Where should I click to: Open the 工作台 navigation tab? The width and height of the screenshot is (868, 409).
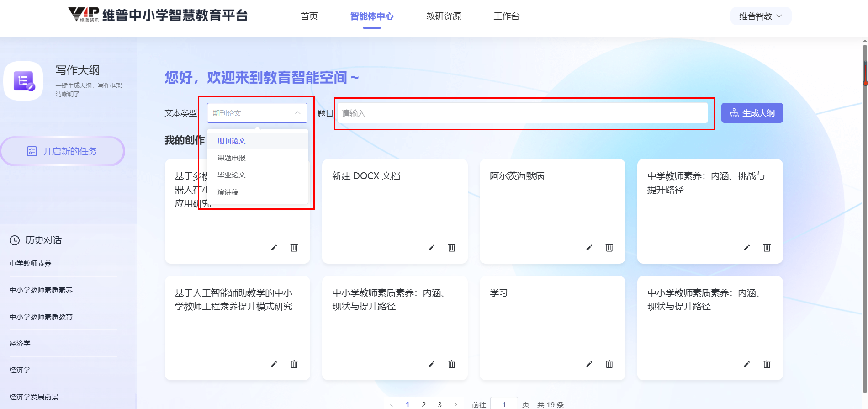point(507,16)
